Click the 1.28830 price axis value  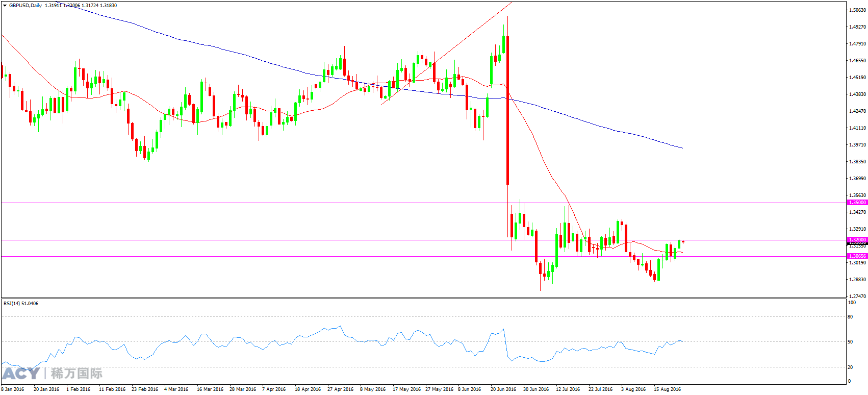857,279
